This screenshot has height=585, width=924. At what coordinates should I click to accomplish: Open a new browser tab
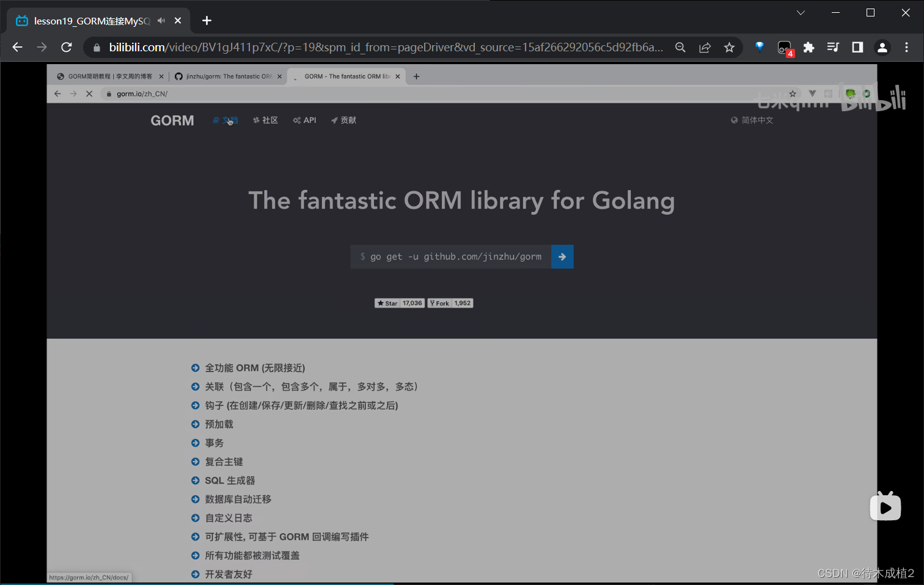pos(207,21)
